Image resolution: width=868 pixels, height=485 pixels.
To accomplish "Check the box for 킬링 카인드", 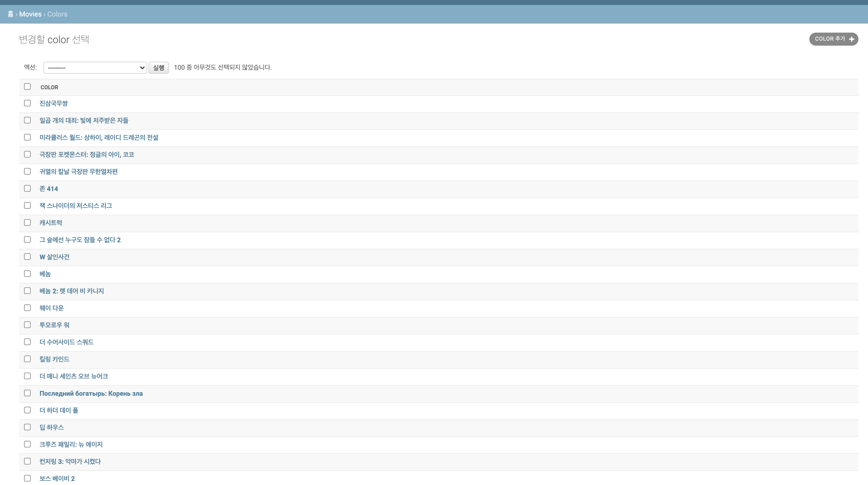I will click(27, 359).
